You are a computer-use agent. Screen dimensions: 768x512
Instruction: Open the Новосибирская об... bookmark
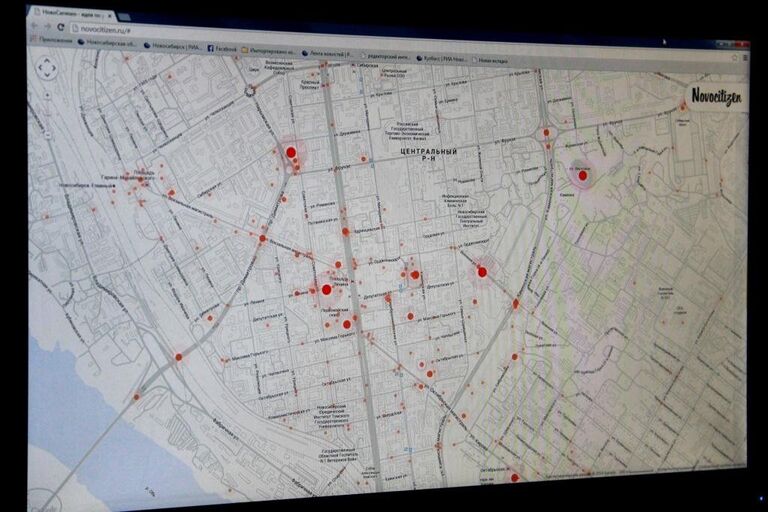pyautogui.click(x=107, y=43)
